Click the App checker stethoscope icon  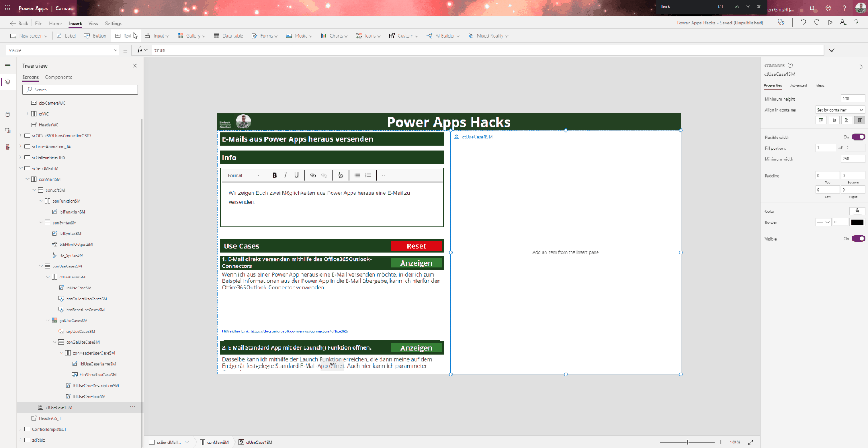pos(781,23)
